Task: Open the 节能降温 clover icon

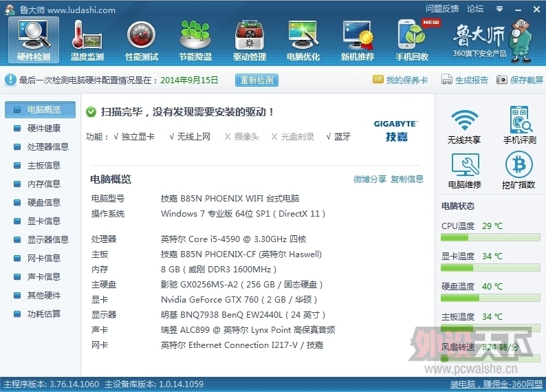Action: click(195, 40)
